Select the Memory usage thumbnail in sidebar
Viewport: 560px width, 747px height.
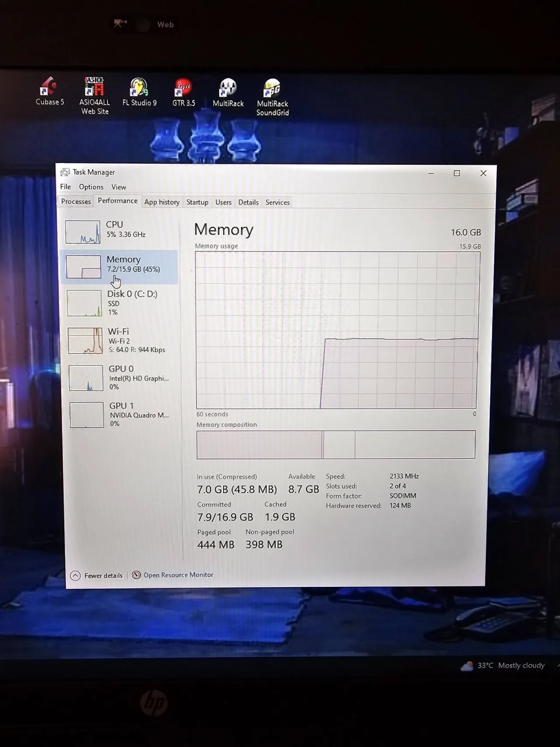pos(84,267)
